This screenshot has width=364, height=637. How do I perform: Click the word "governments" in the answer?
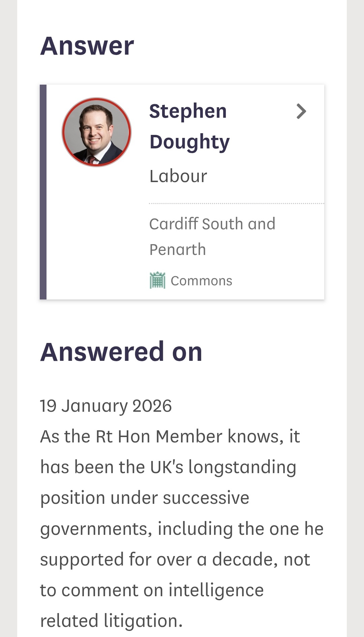[x=96, y=529]
